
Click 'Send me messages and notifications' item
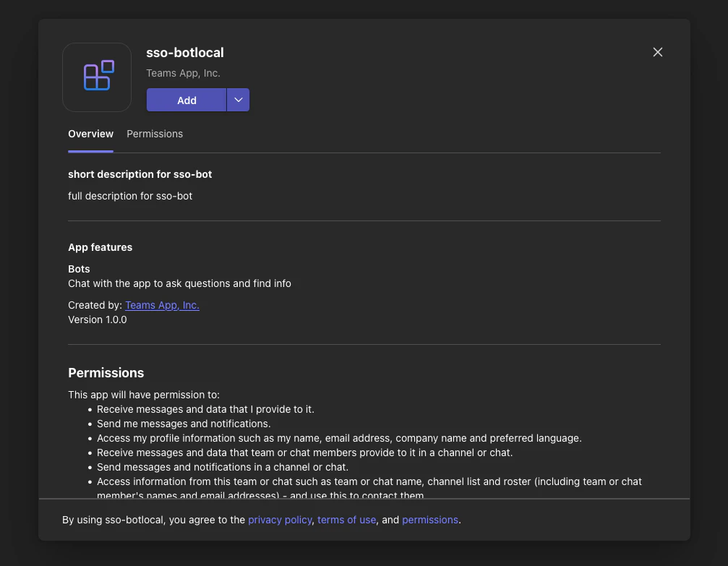184,424
